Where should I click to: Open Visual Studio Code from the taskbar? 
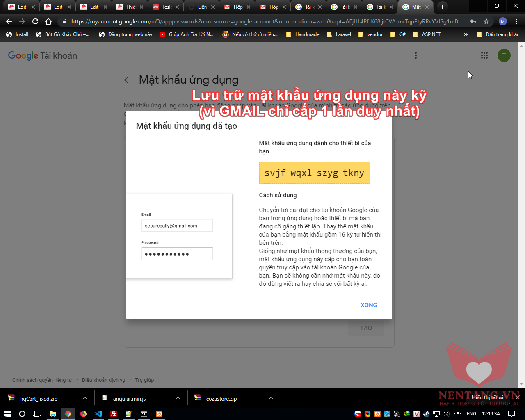[x=98, y=414]
